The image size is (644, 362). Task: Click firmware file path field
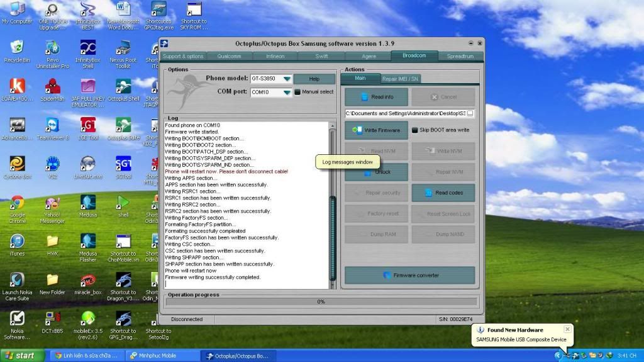(406, 113)
